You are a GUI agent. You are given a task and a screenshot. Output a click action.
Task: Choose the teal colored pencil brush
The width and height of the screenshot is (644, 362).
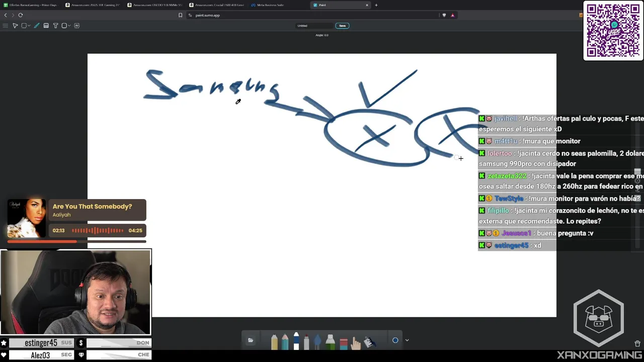point(285,342)
